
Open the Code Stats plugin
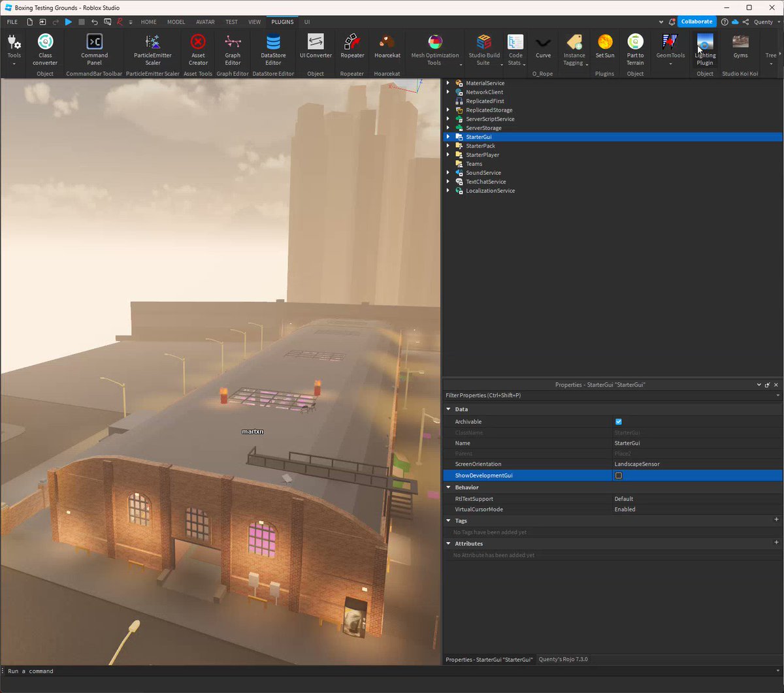pos(515,50)
